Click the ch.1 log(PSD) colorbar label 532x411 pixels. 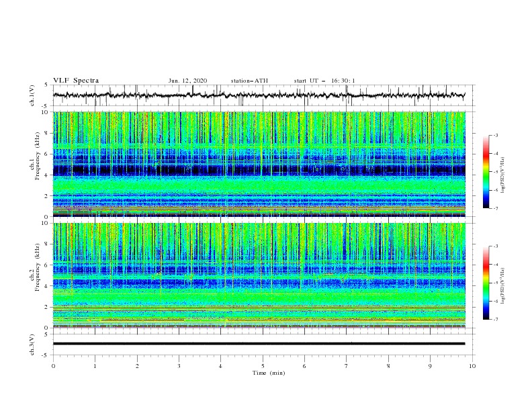[x=502, y=175]
